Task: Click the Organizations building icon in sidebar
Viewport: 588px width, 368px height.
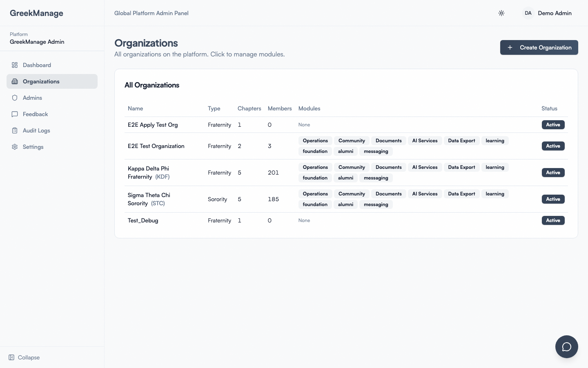Action: click(x=15, y=81)
